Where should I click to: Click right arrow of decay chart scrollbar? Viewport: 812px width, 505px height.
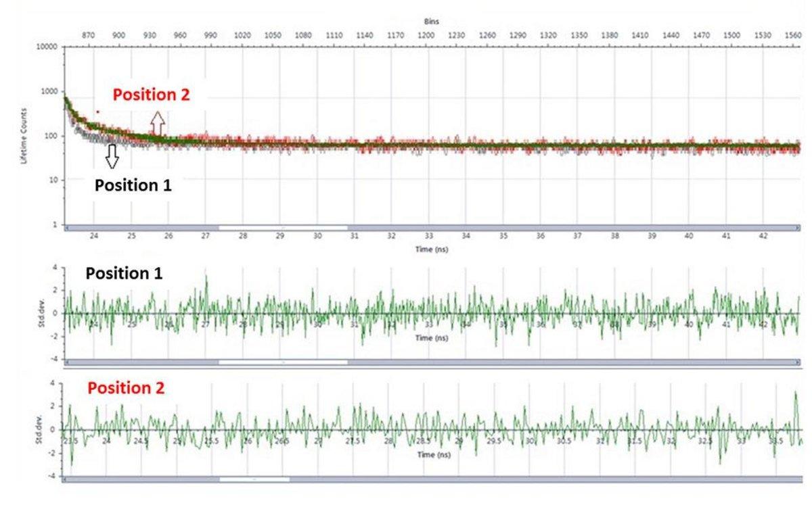tap(796, 228)
